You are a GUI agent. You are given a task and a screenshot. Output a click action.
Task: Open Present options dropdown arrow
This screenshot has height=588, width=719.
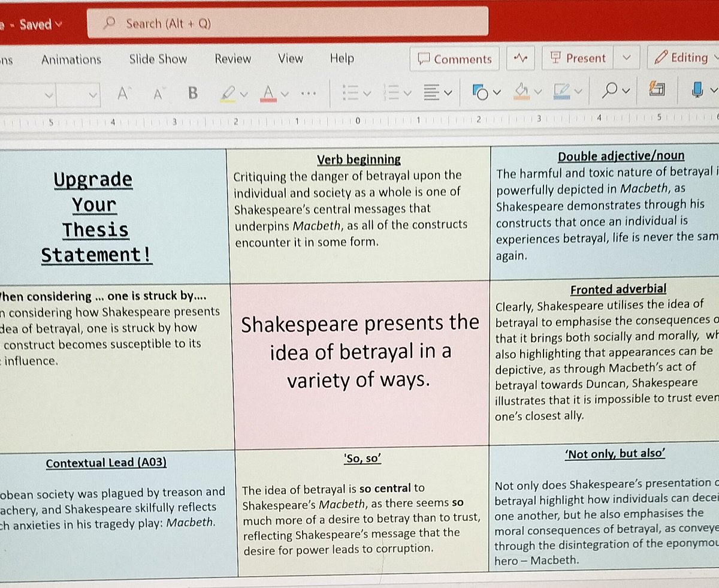(x=627, y=58)
